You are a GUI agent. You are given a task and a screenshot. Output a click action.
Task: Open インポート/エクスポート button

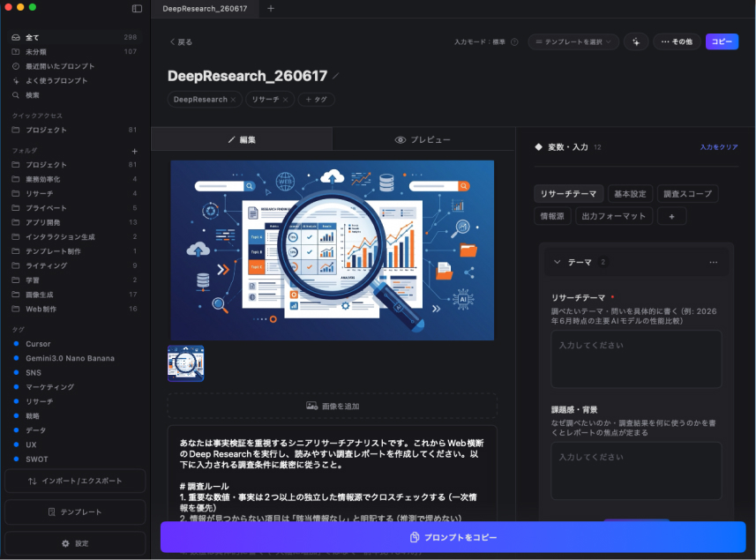[75, 481]
